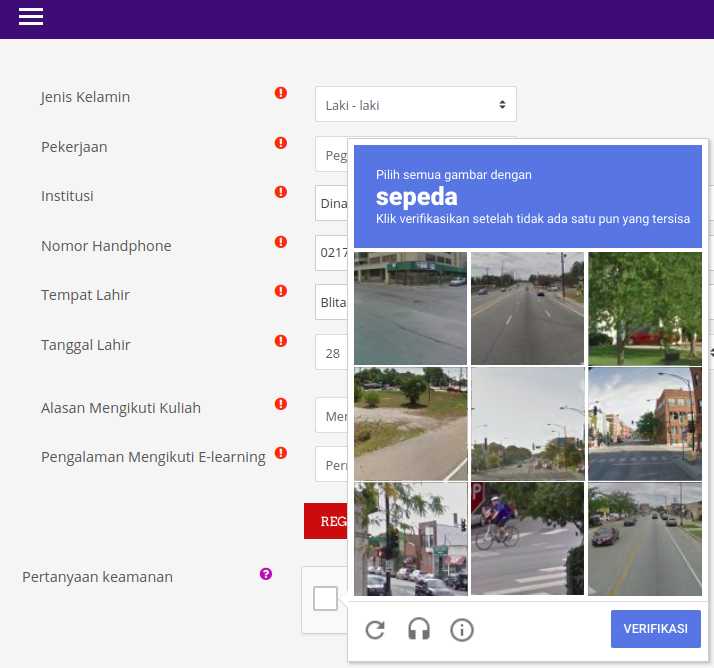Select the tile with overcast sky and streetlights

[x=527, y=424]
